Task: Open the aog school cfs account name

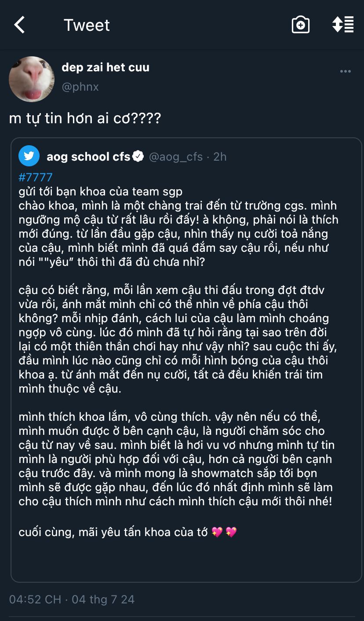Action: pyautogui.click(x=88, y=156)
